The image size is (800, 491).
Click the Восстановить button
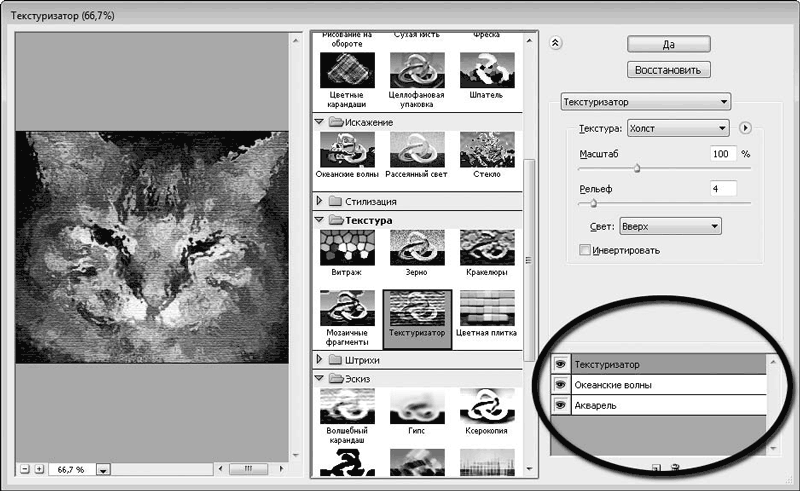(x=668, y=70)
